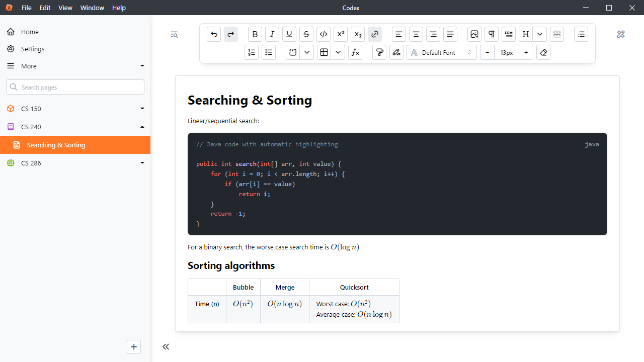Open the table options dropdown arrow

coord(338,52)
